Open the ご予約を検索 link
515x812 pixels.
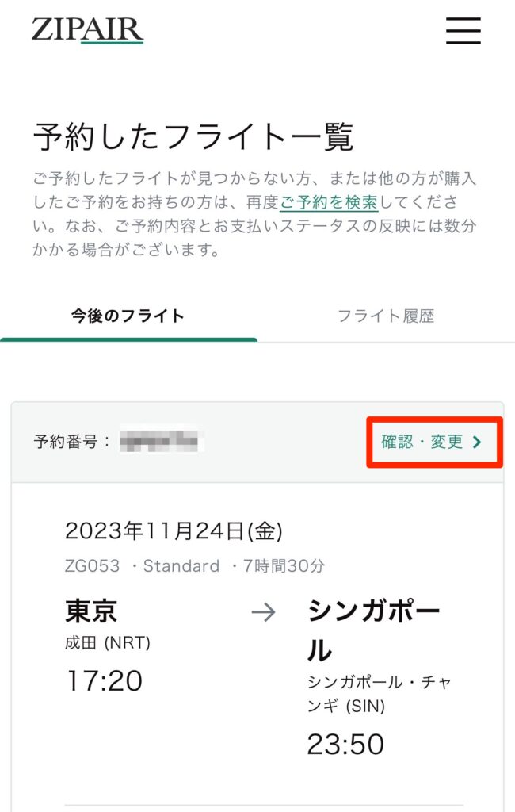329,202
